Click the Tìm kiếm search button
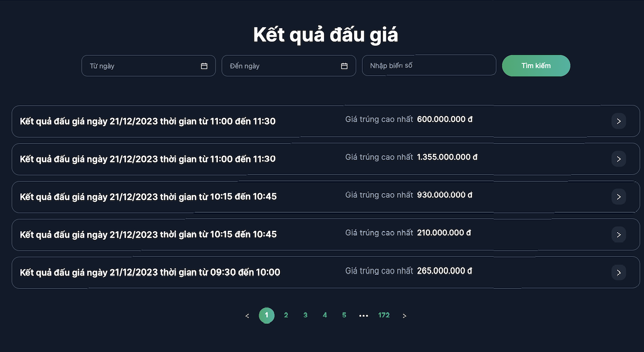644x352 pixels. point(536,65)
